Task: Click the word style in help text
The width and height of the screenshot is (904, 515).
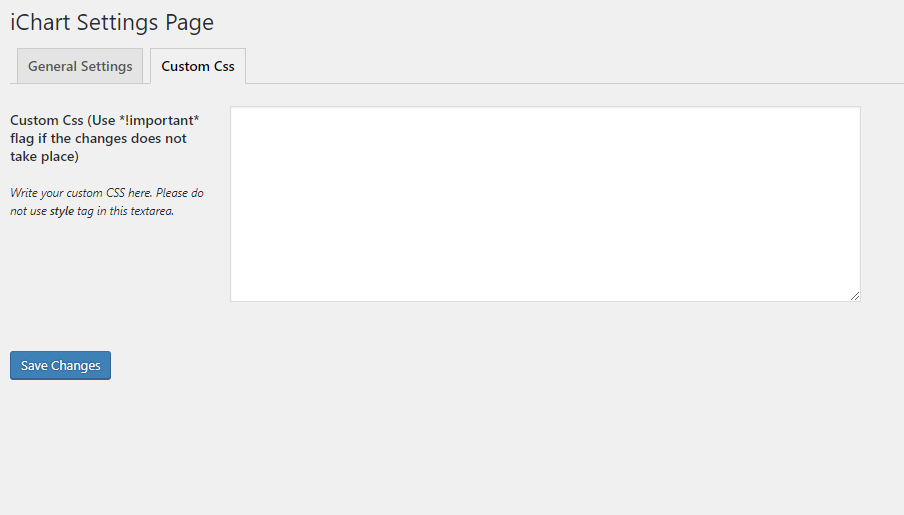Action: tap(62, 211)
